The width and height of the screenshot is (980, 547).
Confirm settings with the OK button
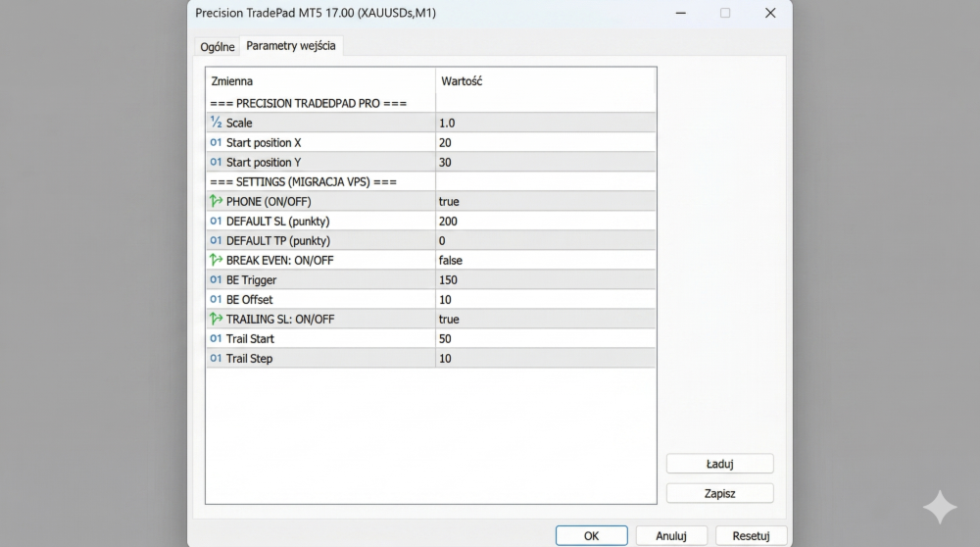point(591,536)
